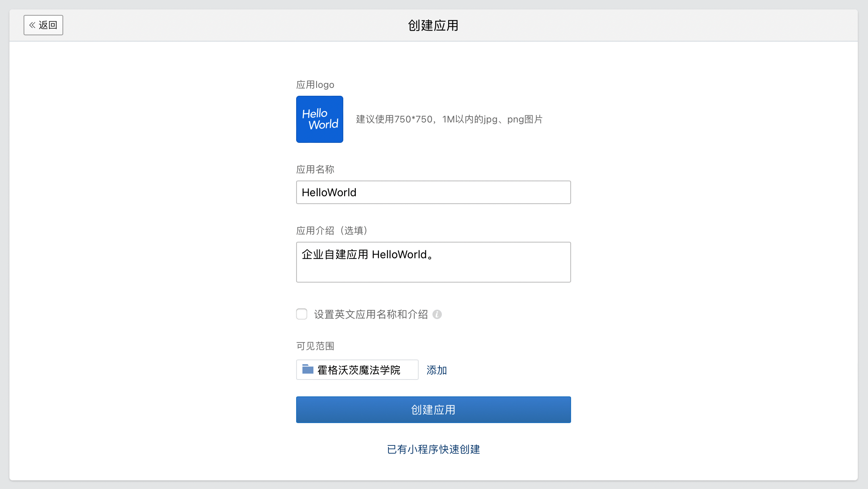Open the 添加 visible range link

click(436, 370)
